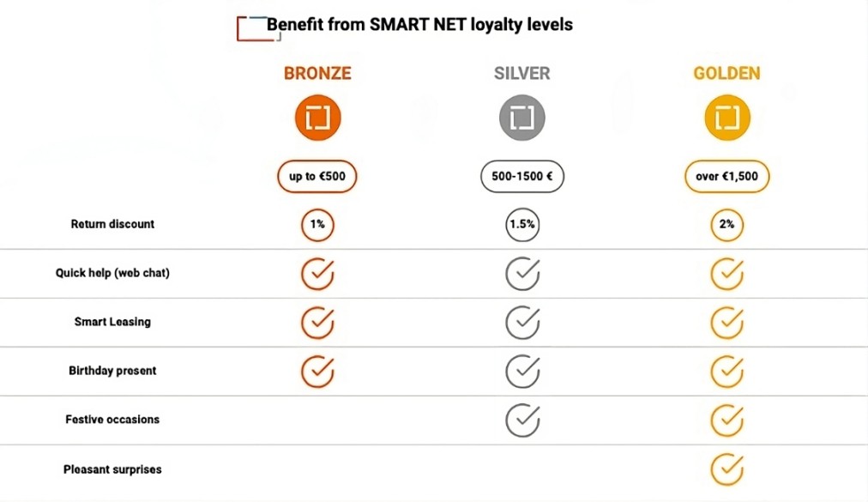Viewport: 868px width, 502px height.
Task: Click Silver checkmark for Festive occasions
Action: 521,420
